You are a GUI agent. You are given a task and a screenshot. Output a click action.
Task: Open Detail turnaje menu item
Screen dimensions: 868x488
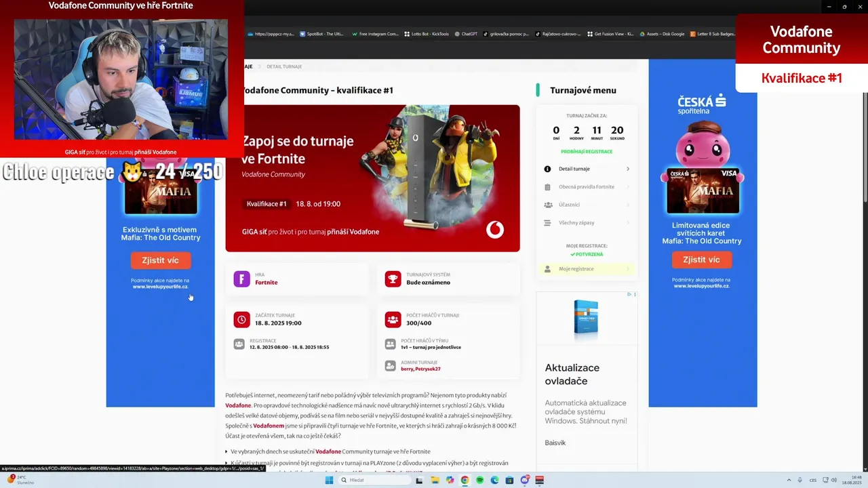(587, 169)
